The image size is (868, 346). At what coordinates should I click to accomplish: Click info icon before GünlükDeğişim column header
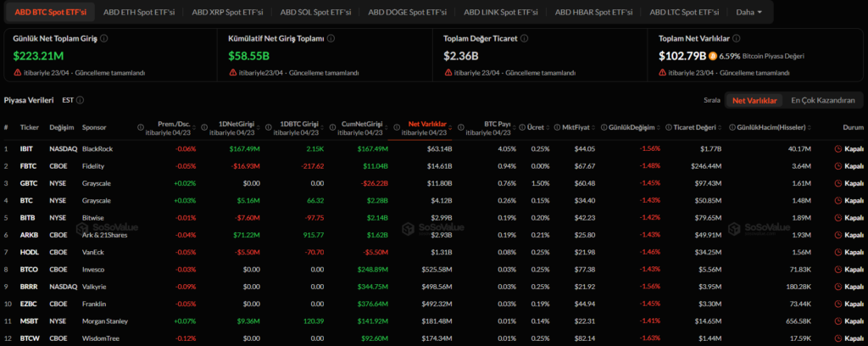604,127
